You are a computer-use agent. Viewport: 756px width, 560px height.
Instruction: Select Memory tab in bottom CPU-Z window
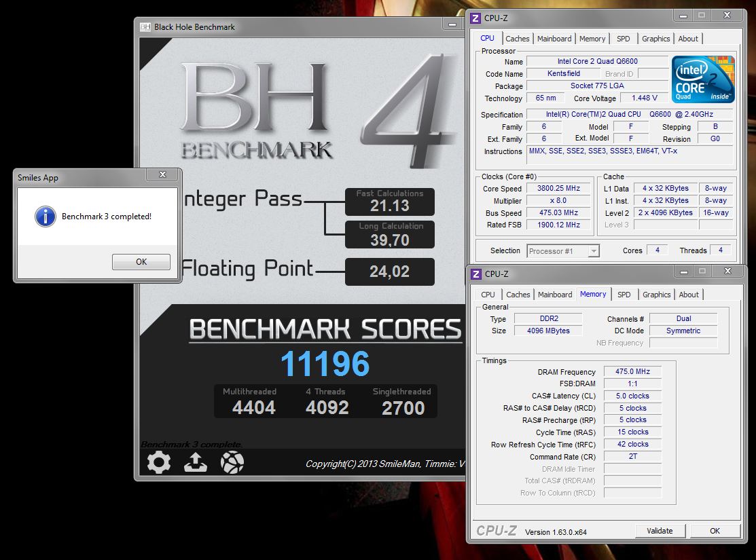[593, 294]
